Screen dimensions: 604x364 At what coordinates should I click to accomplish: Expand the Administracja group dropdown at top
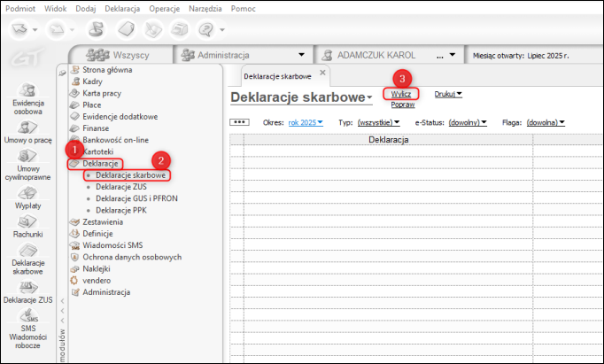coord(301,55)
